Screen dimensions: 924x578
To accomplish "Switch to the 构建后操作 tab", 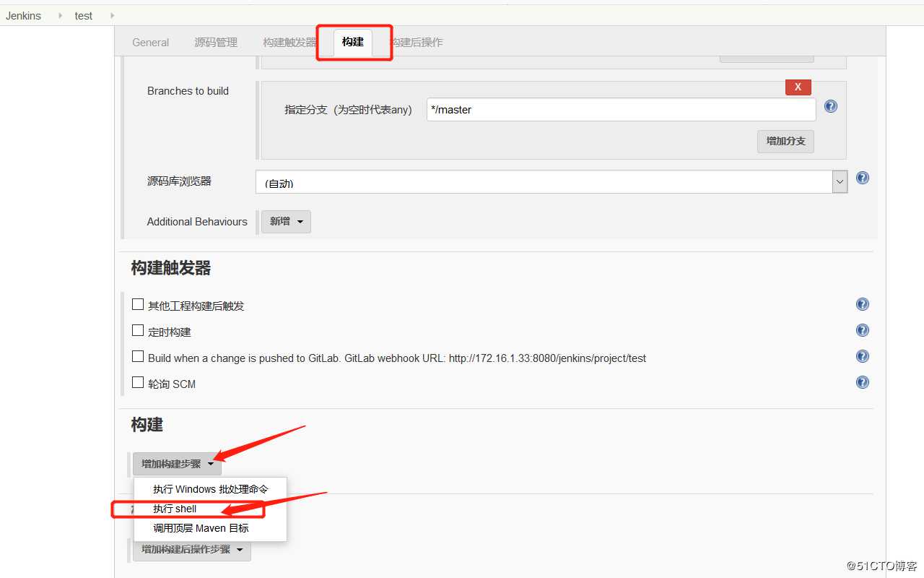I will click(x=417, y=43).
